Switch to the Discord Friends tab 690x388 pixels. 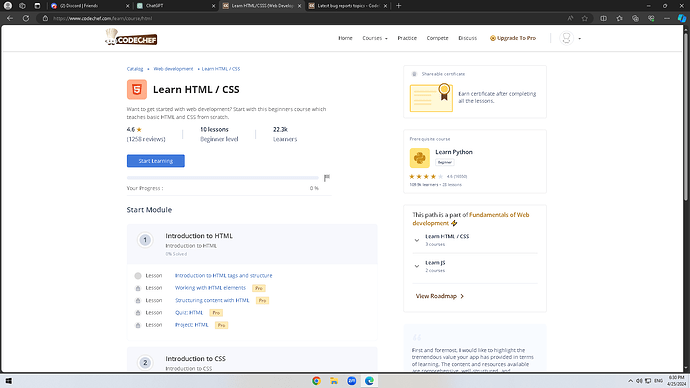point(90,6)
